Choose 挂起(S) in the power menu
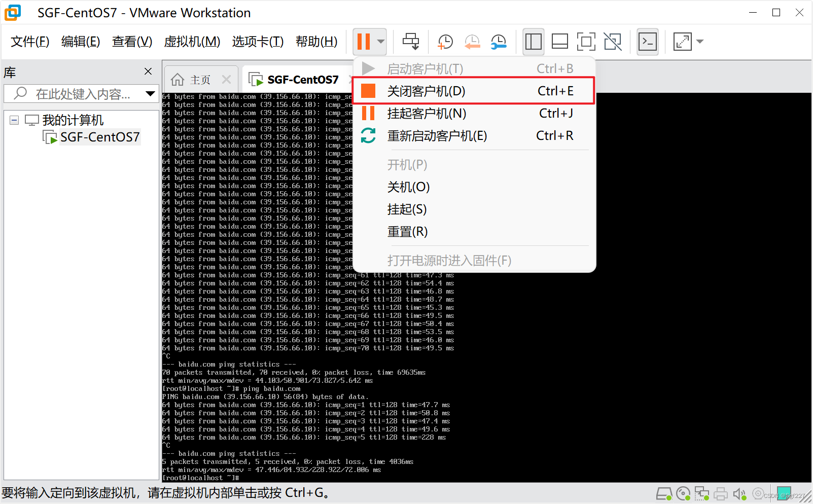 (x=474, y=209)
